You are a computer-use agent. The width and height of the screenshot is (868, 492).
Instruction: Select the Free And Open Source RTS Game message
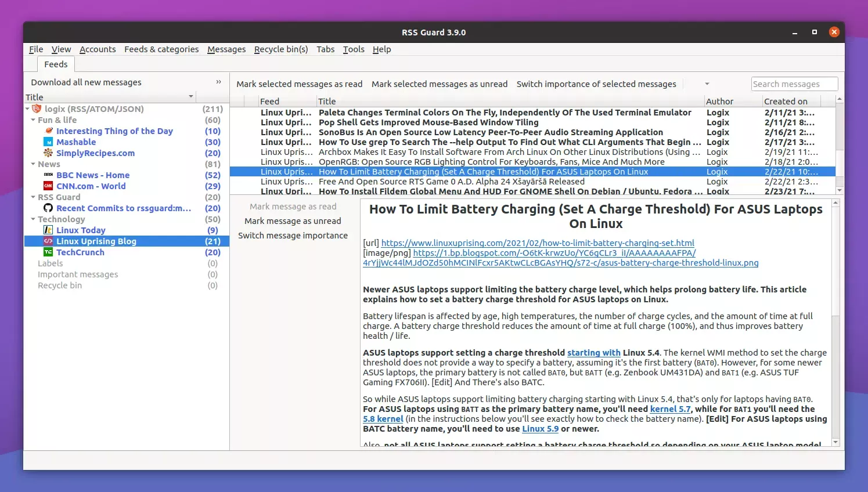point(451,182)
